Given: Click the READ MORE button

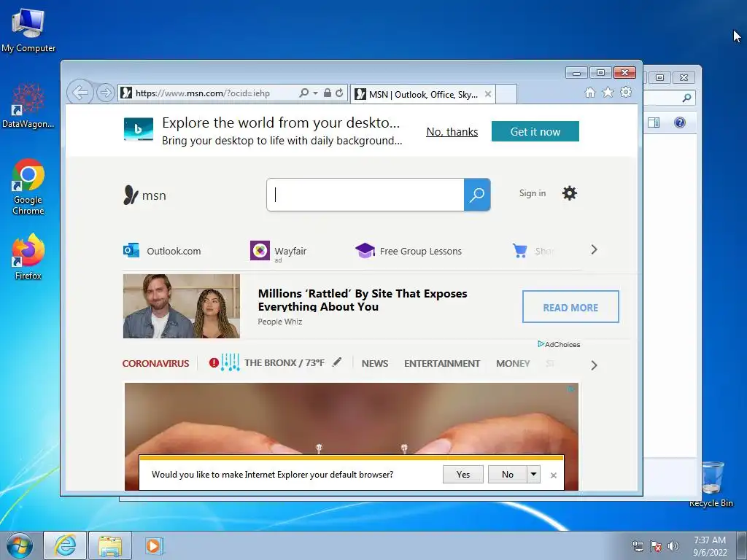Looking at the screenshot, I should pyautogui.click(x=570, y=307).
